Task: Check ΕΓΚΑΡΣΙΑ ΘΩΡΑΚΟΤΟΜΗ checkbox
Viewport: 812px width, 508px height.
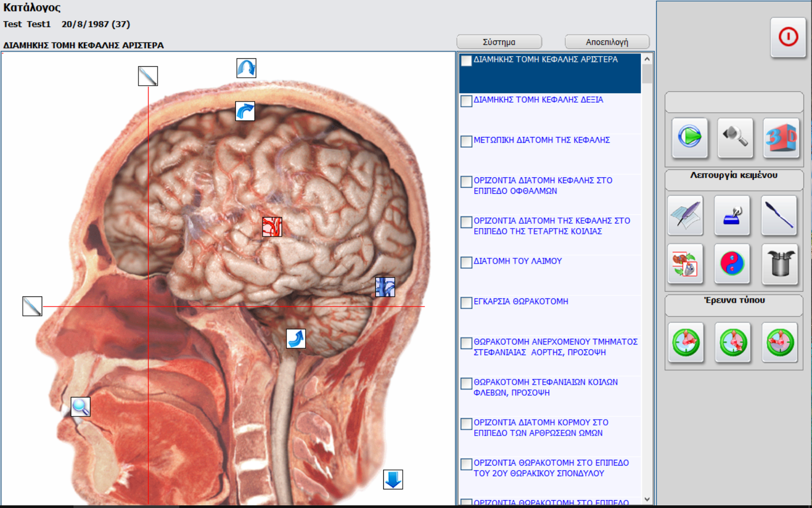Action: click(466, 303)
